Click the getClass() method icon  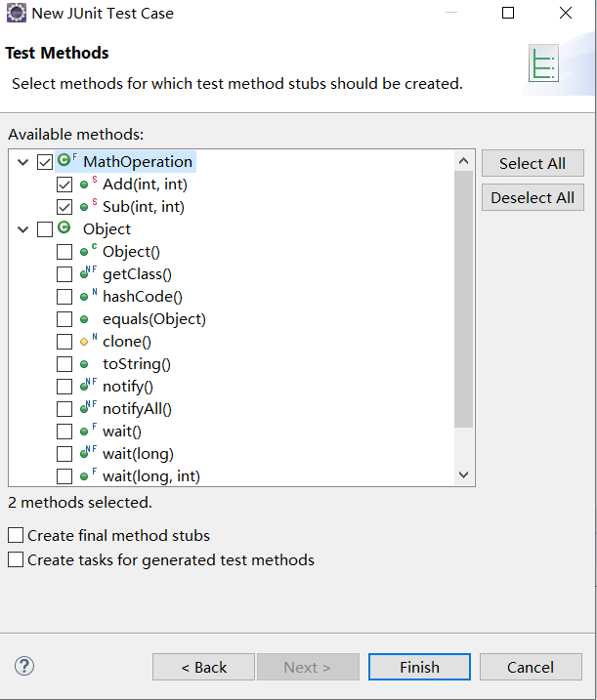88,273
